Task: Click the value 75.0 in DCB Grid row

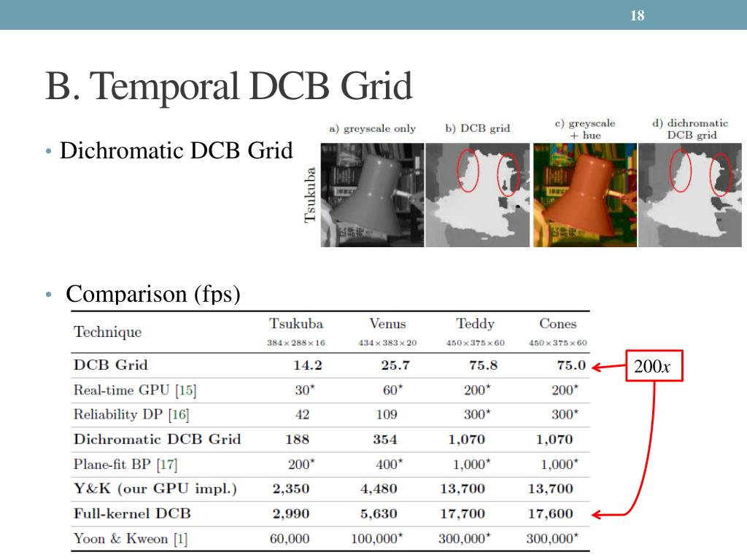Action: [x=571, y=365]
